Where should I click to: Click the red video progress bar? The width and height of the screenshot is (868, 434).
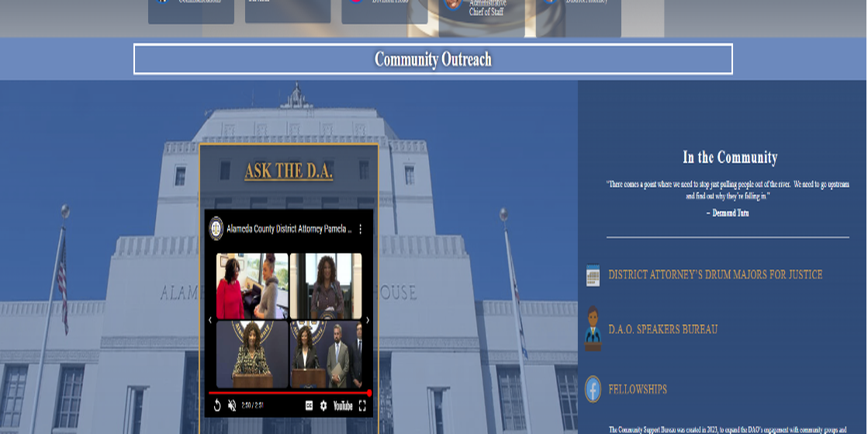(289, 393)
